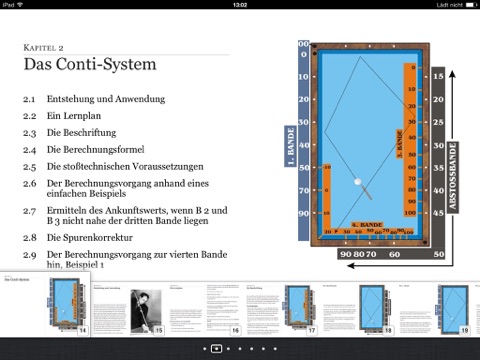480x360 pixels.
Task: Tap the ABSTOSSBANDE label on the diagram
Action: point(453,178)
